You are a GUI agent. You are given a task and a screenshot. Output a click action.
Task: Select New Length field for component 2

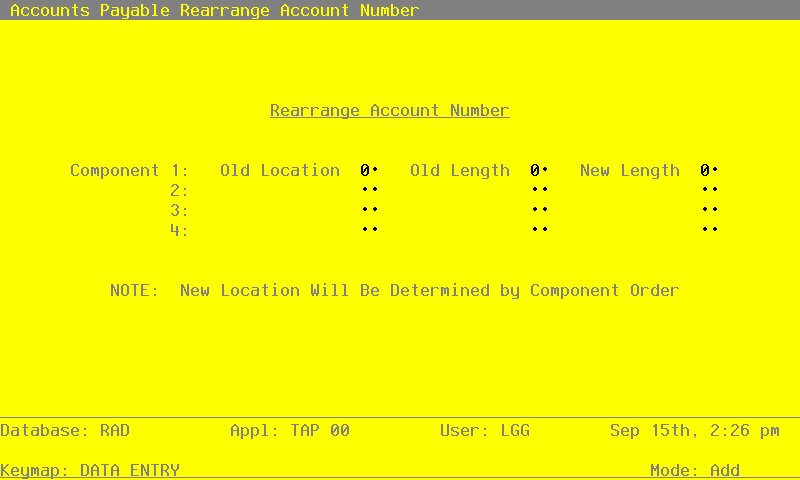click(x=709, y=190)
